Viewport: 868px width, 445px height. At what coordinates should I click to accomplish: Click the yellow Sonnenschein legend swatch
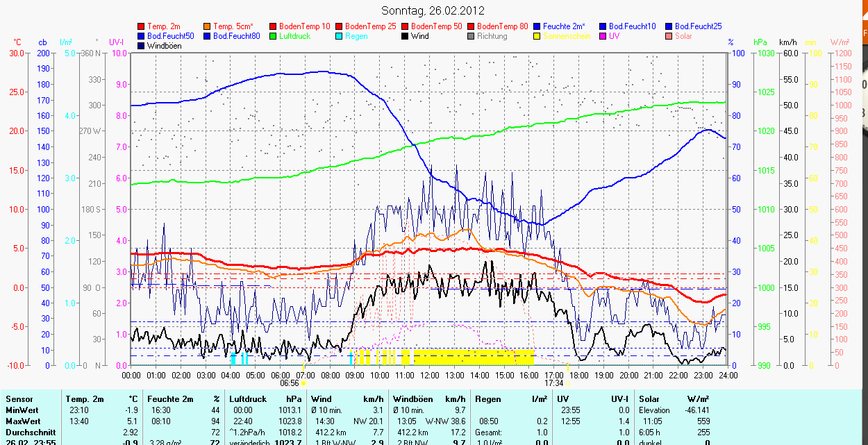[x=537, y=36]
